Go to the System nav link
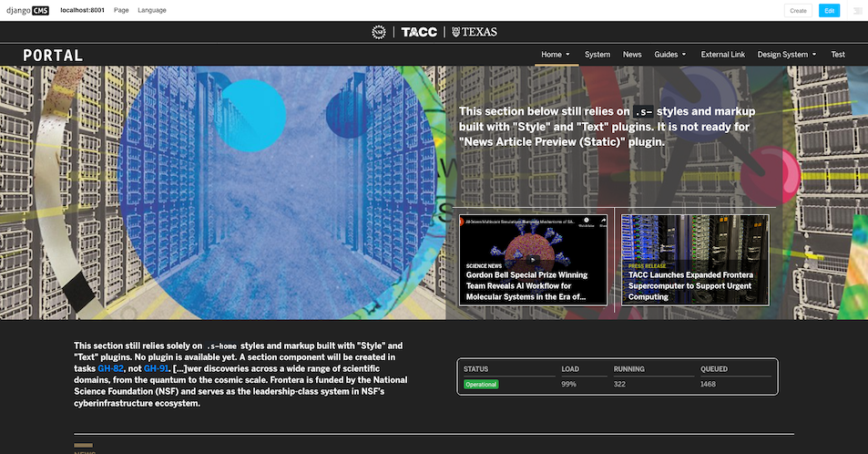The width and height of the screenshot is (868, 454). (x=597, y=55)
